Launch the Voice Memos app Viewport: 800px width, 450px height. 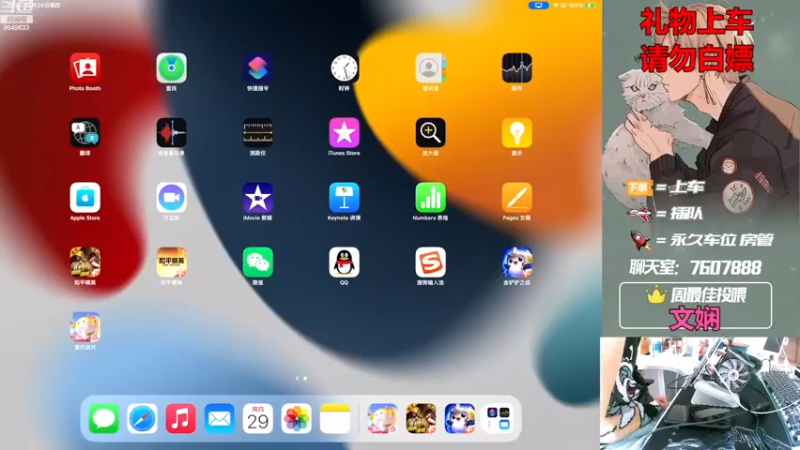(x=171, y=133)
